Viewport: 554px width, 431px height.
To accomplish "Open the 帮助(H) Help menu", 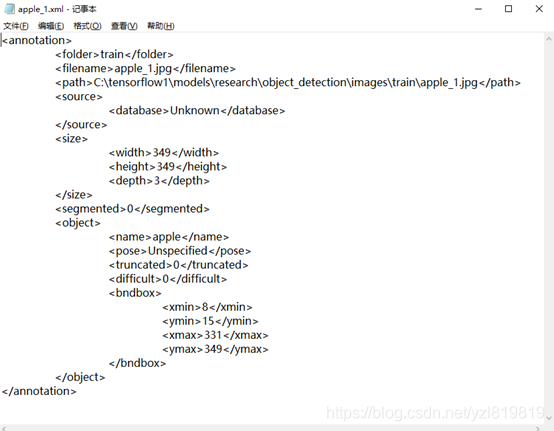I will (161, 26).
